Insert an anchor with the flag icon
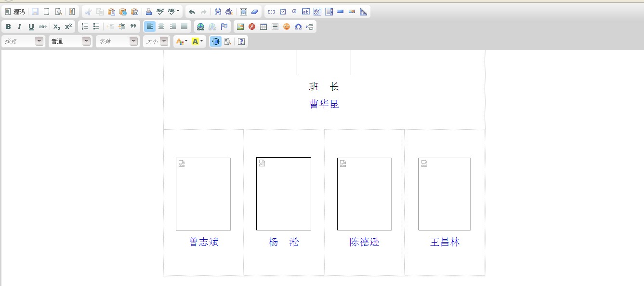The height and width of the screenshot is (286, 644). pyautogui.click(x=224, y=27)
